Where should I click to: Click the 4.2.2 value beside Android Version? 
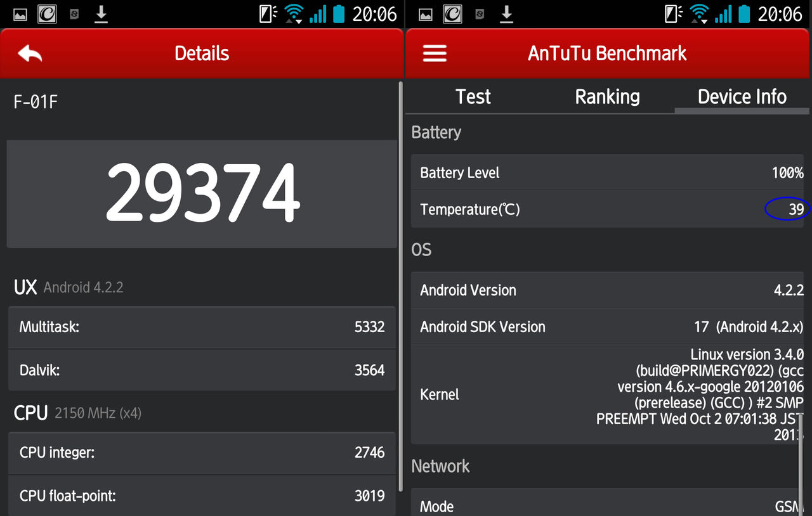(x=789, y=290)
